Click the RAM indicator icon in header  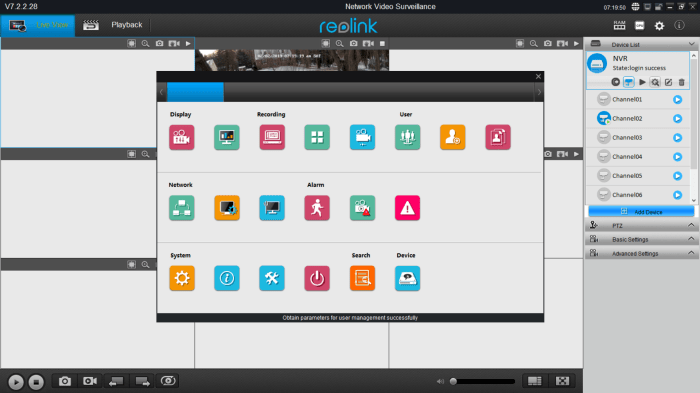(x=619, y=25)
